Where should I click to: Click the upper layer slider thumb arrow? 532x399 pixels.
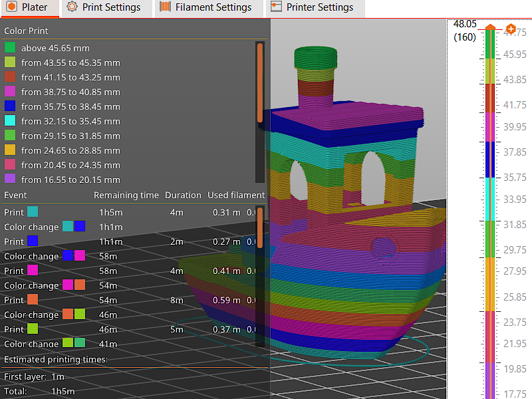coord(490,27)
